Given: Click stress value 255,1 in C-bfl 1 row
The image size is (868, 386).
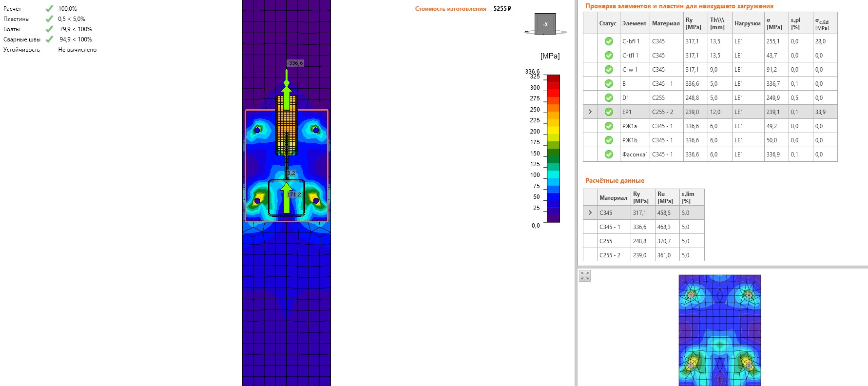Looking at the screenshot, I should tap(773, 41).
